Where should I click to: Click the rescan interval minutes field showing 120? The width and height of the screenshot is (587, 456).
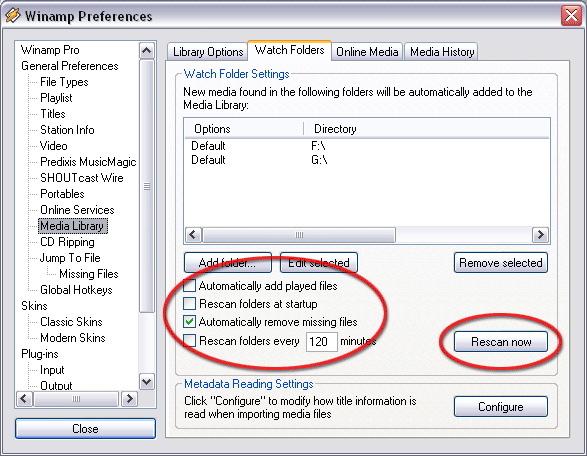click(x=322, y=341)
